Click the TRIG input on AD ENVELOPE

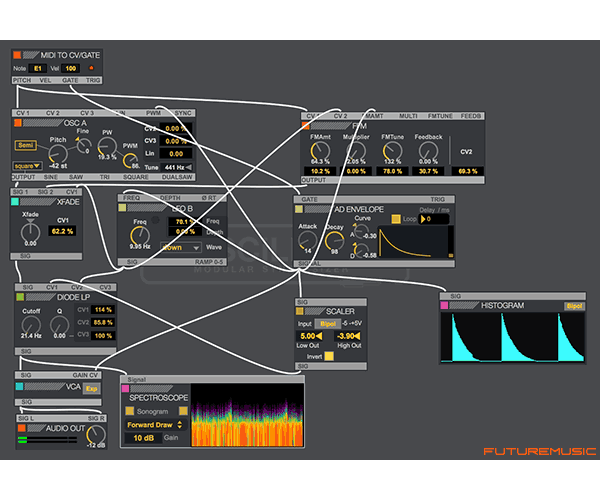[437, 199]
